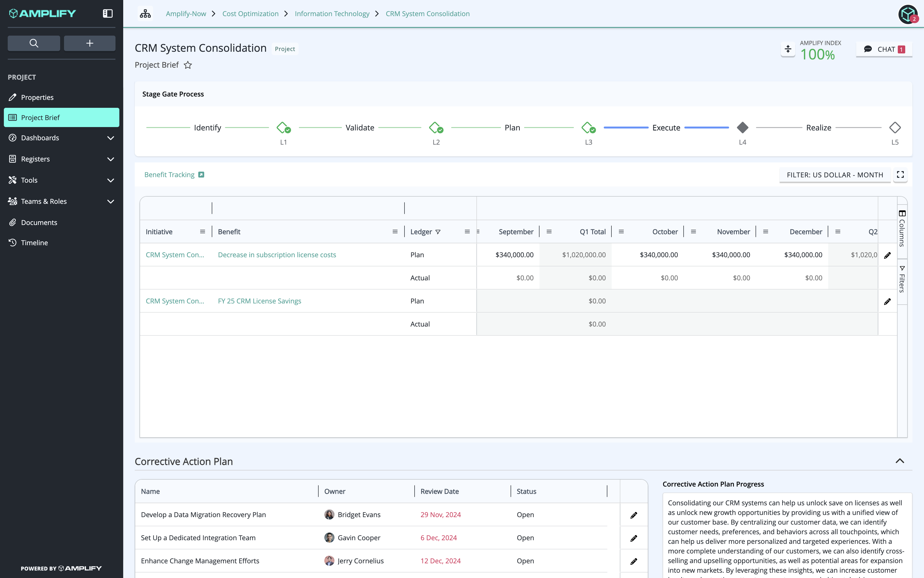Click the collapse sections icon near Amplify Index

788,49
